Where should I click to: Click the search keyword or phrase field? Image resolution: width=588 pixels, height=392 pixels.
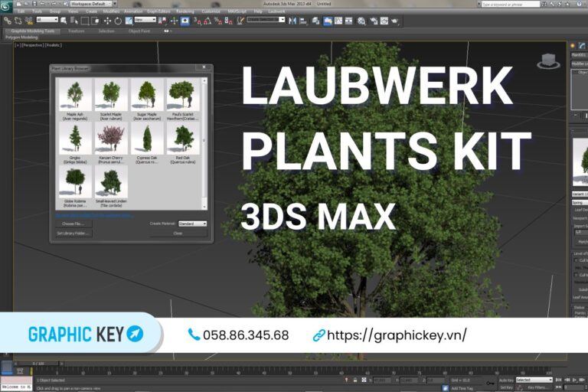click(511, 4)
